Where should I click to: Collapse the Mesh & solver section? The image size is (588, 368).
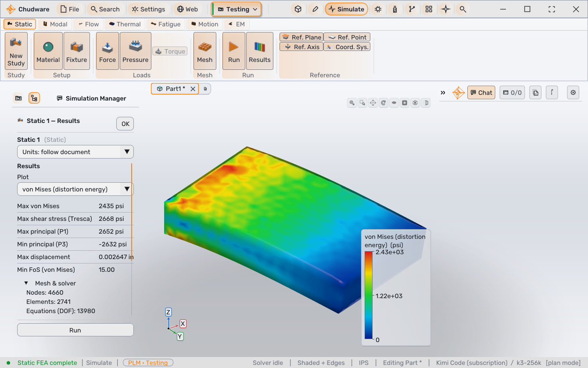coord(26,283)
